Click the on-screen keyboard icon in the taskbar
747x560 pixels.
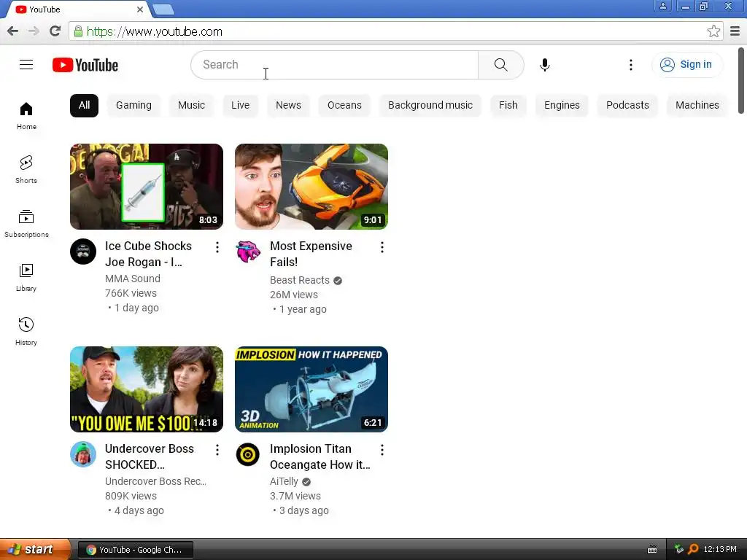[x=652, y=550]
